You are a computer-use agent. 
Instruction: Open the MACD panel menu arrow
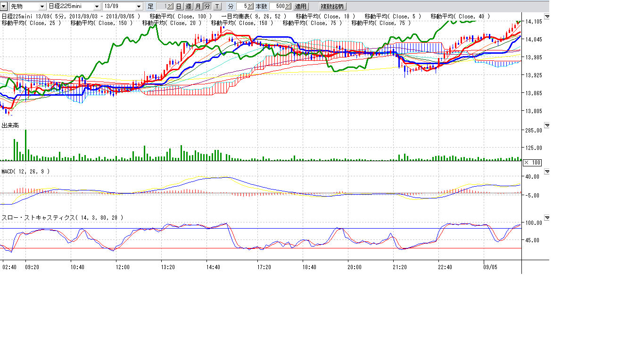click(x=547, y=172)
